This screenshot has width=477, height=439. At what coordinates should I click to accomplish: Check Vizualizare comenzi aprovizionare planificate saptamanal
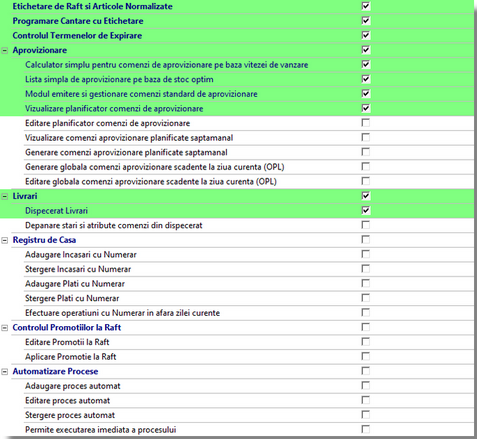click(366, 137)
